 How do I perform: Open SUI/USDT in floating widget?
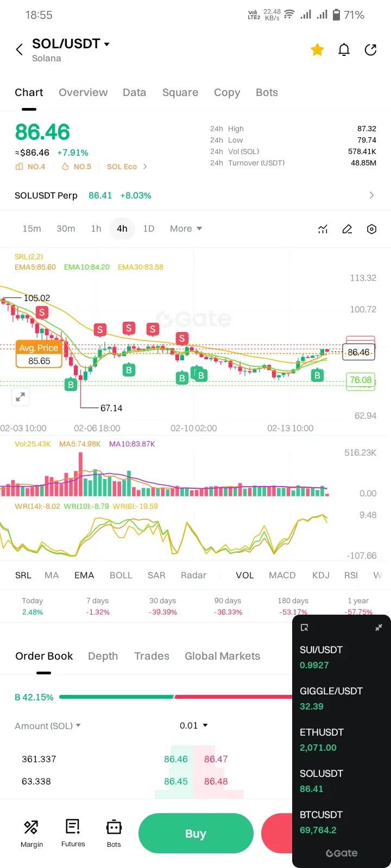click(x=340, y=658)
